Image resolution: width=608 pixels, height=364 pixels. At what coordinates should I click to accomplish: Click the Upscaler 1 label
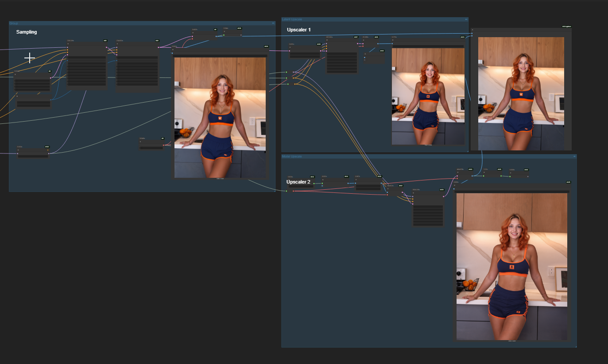click(x=299, y=30)
